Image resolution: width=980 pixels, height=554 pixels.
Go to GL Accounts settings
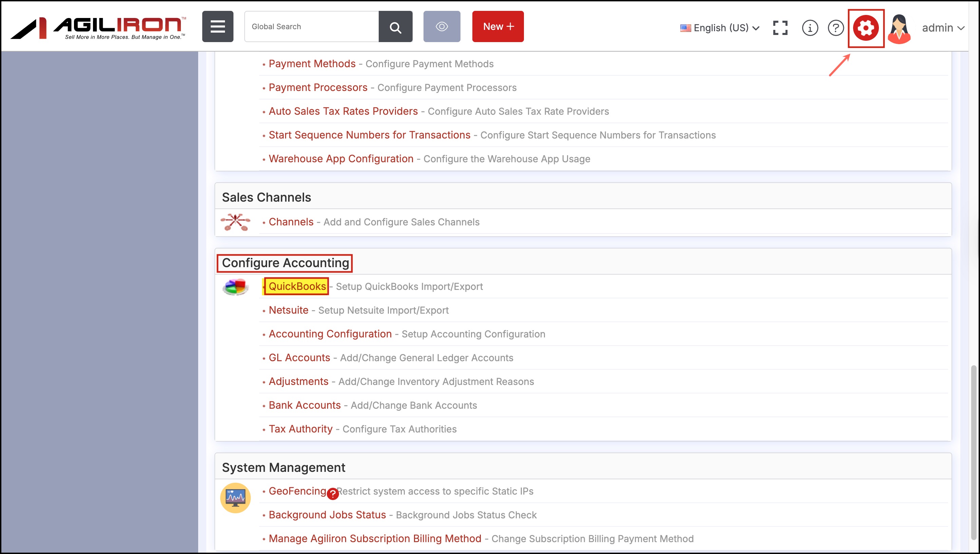[299, 358]
